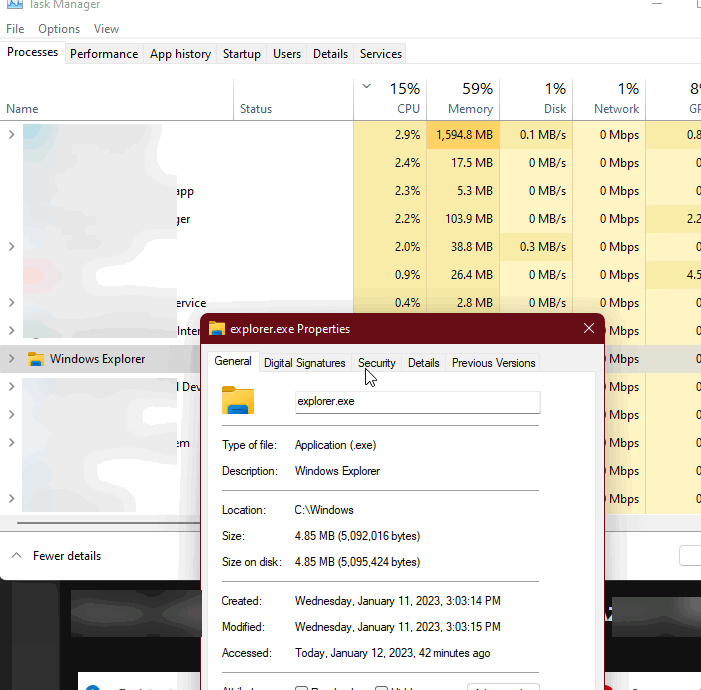Switch to the App history tab
Image resolution: width=701 pixels, height=690 pixels.
coord(180,54)
